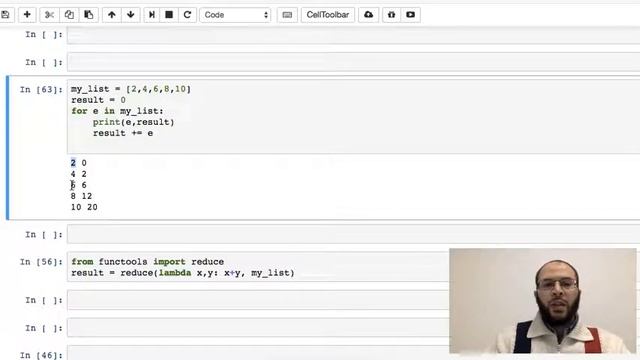Screen dimensions: 640x360
Task: Click output line '4 2'
Action: pyautogui.click(x=78, y=174)
